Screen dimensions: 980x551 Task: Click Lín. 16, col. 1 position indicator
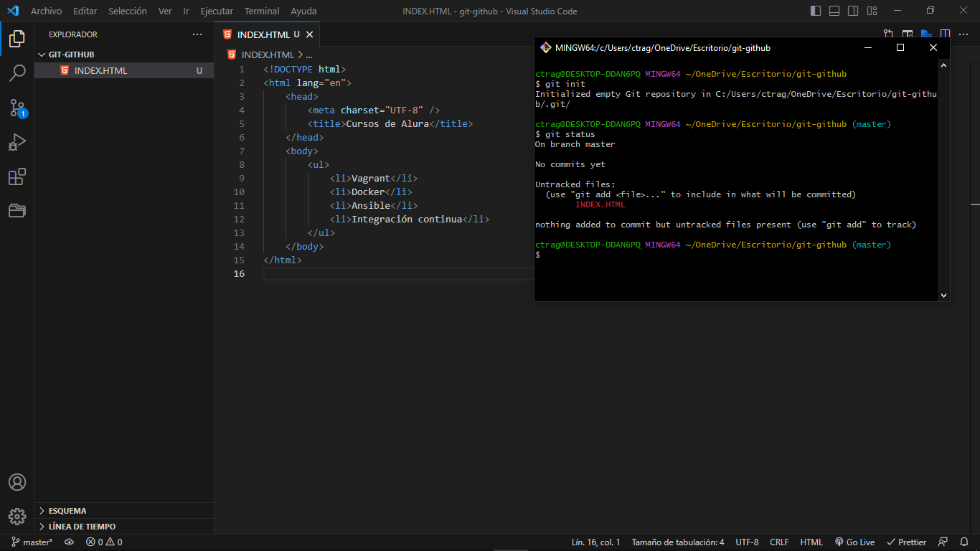pyautogui.click(x=596, y=542)
